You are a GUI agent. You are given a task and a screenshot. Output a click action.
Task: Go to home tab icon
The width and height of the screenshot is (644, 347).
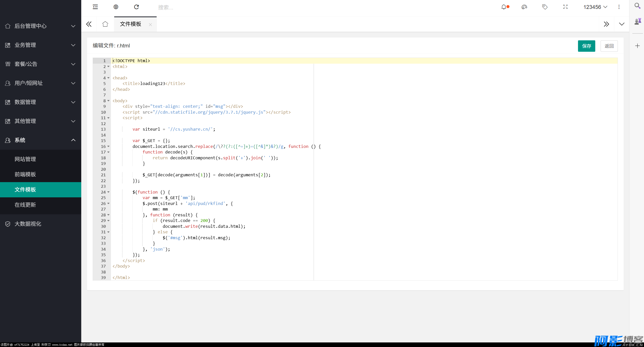pos(105,24)
